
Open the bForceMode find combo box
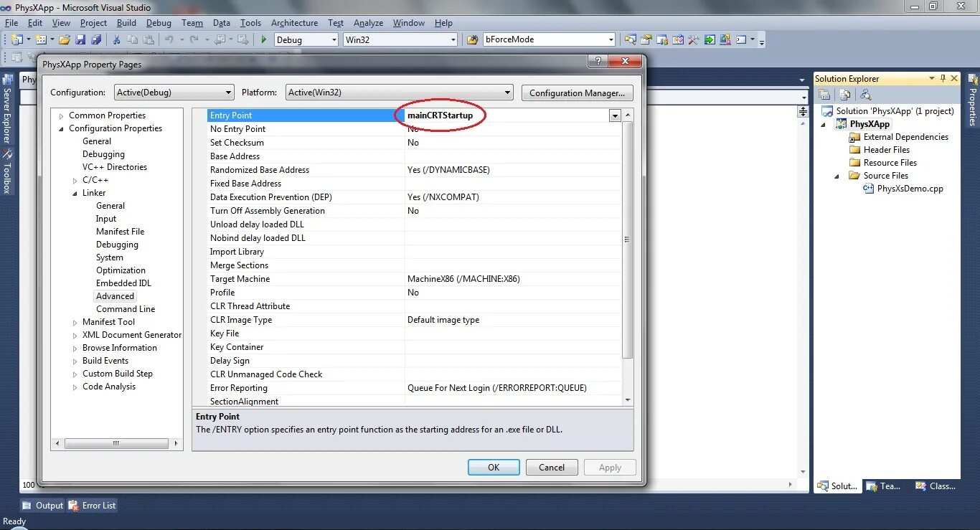tap(550, 39)
